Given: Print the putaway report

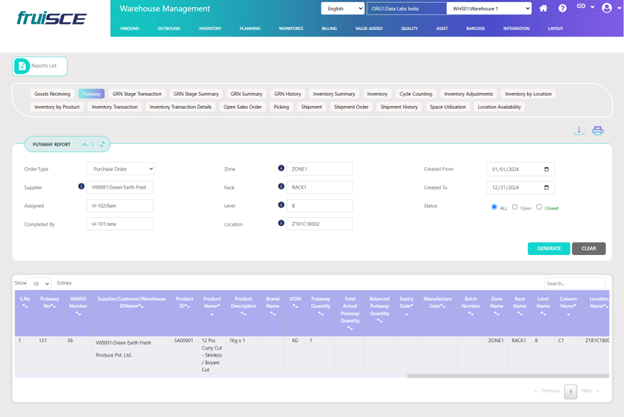Looking at the screenshot, I should pos(597,131).
